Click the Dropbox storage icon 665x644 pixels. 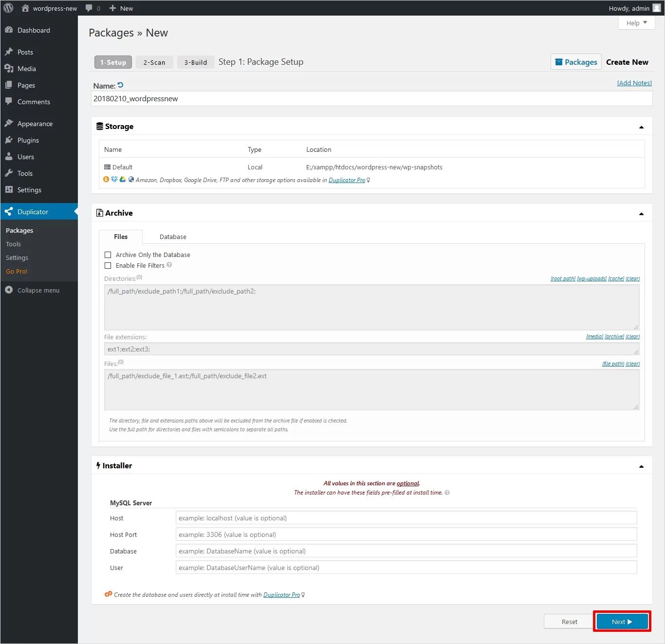pyautogui.click(x=114, y=179)
